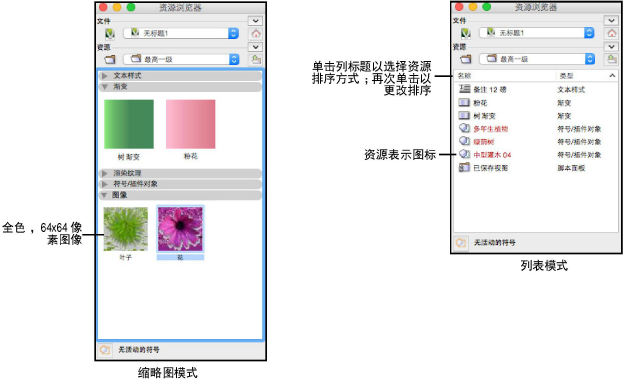Click sort direction arrow in list header
This screenshot has width=623, height=379.
612,75
